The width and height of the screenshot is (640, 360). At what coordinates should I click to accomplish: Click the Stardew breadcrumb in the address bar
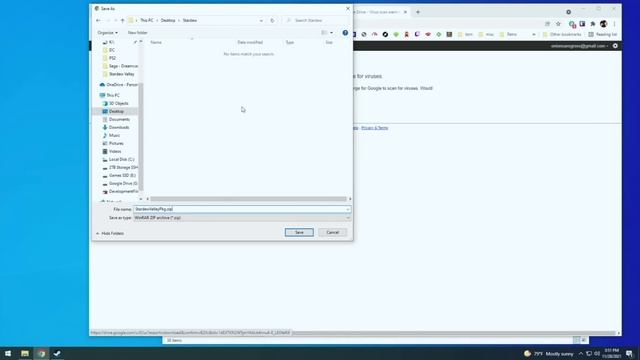point(189,20)
